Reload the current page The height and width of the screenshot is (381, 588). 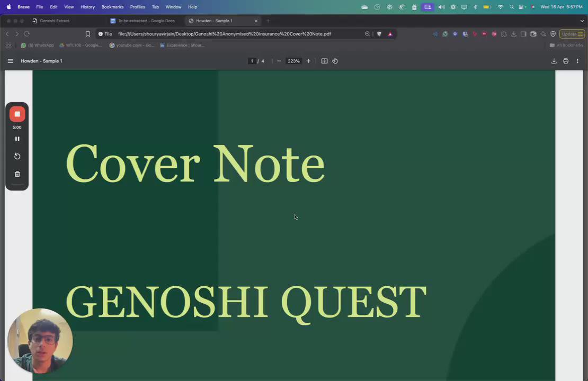(x=26, y=34)
